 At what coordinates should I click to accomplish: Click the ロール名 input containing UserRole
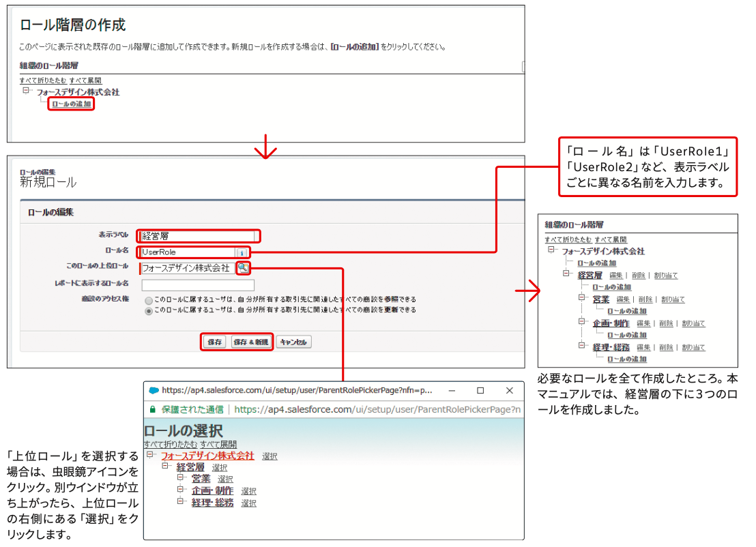188,252
